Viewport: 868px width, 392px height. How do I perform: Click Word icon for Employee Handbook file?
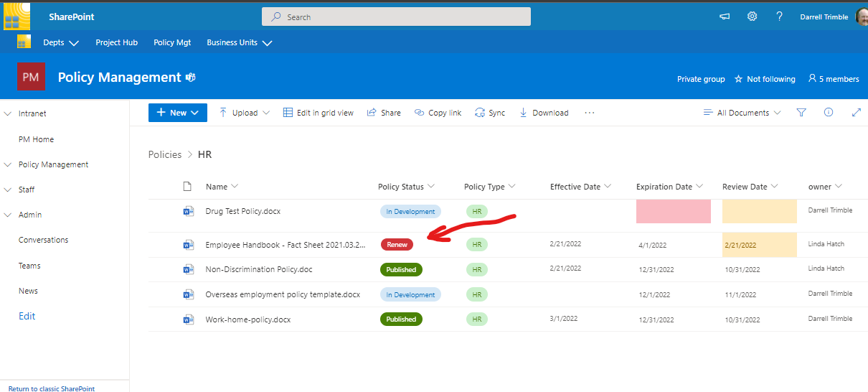tap(189, 244)
